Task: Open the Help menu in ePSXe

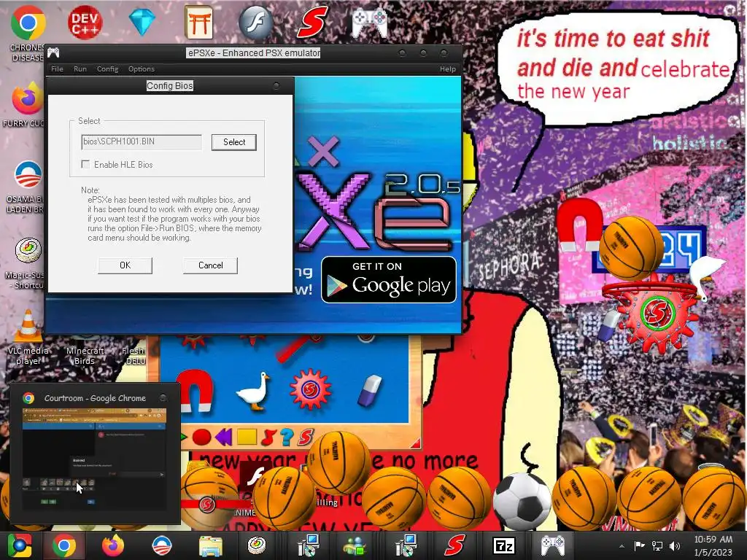Action: pos(448,69)
